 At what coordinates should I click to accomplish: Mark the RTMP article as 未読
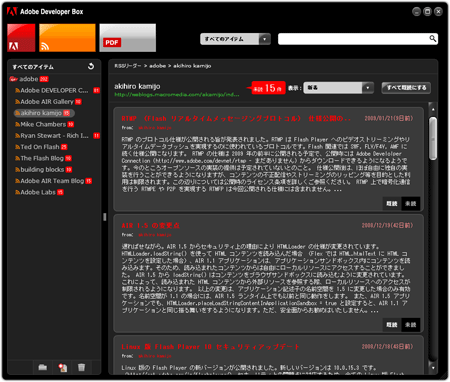click(x=411, y=204)
